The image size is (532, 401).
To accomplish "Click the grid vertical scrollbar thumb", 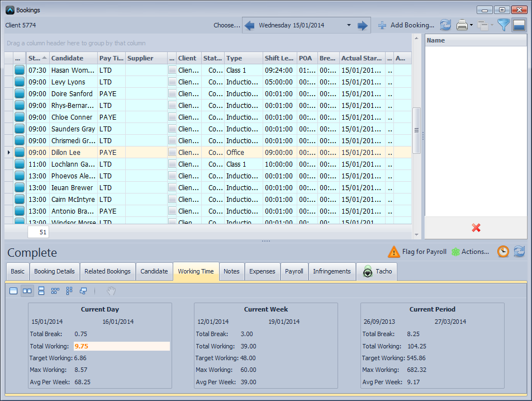I will click(x=416, y=130).
